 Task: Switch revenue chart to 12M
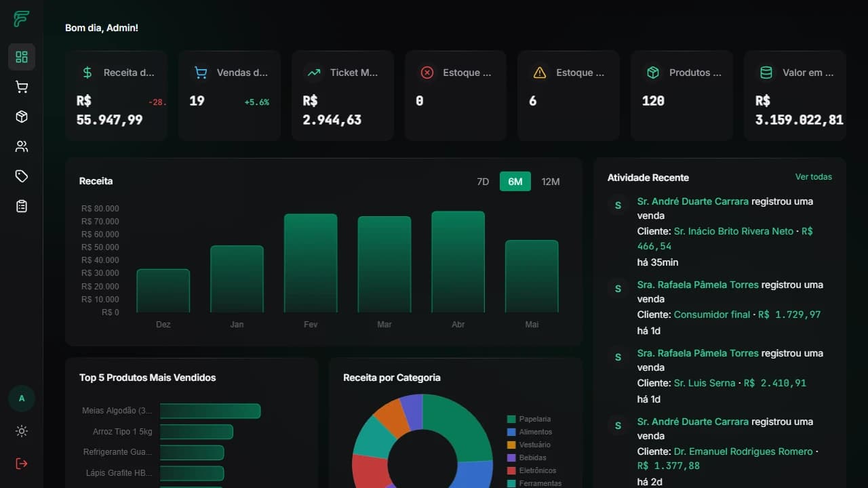coord(551,182)
